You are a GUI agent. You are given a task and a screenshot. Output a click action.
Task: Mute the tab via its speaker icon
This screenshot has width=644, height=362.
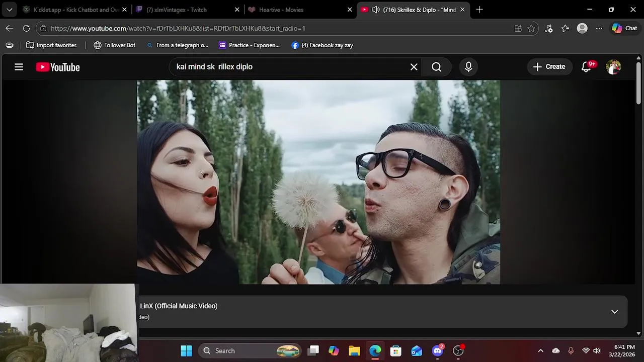pos(375,10)
